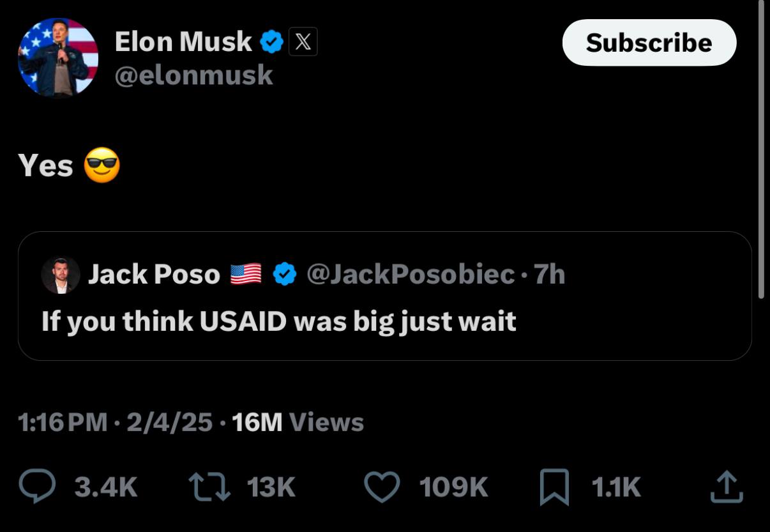Reply to Elon Musk's tweet
Image resolution: width=770 pixels, height=532 pixels.
coord(38,487)
